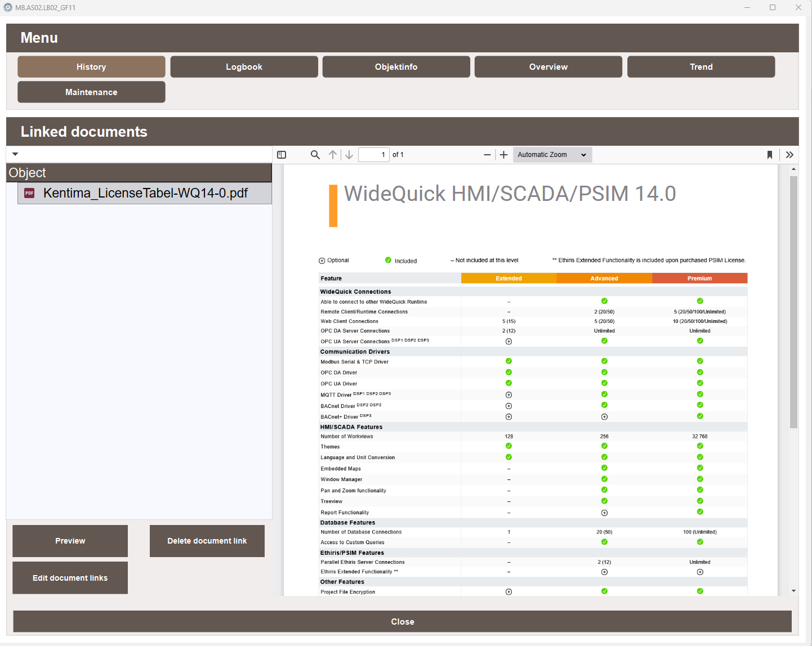
Task: Expand the Linked documents filter arrow
Action: [x=15, y=154]
